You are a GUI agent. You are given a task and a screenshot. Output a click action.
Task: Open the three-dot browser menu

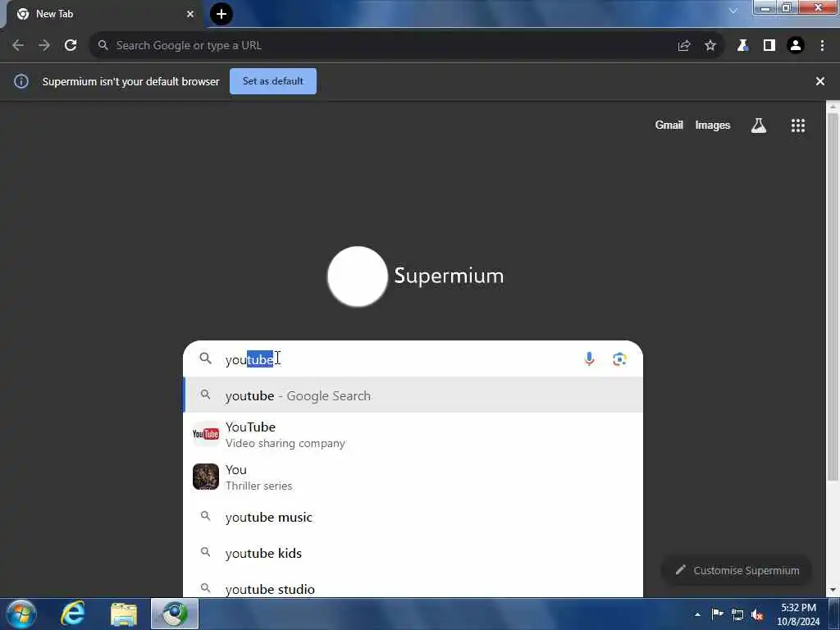(x=822, y=46)
